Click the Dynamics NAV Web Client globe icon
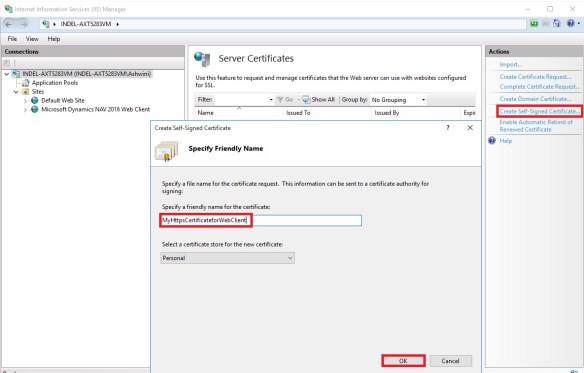The height and width of the screenshot is (373, 584). pyautogui.click(x=35, y=109)
